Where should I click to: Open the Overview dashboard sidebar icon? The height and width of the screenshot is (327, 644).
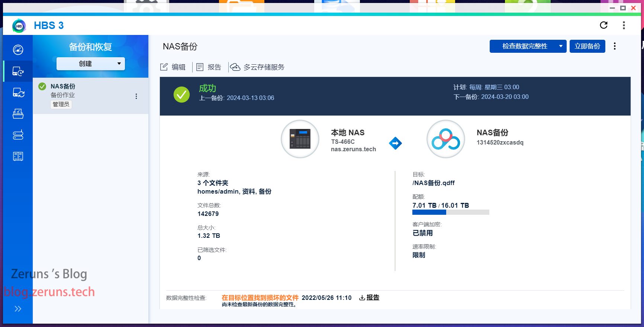pos(18,50)
